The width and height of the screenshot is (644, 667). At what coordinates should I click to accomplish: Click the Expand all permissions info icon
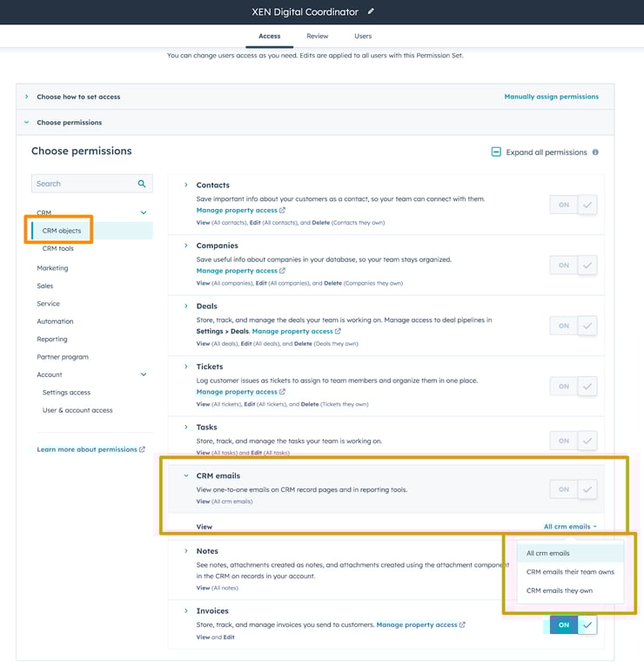tap(595, 152)
